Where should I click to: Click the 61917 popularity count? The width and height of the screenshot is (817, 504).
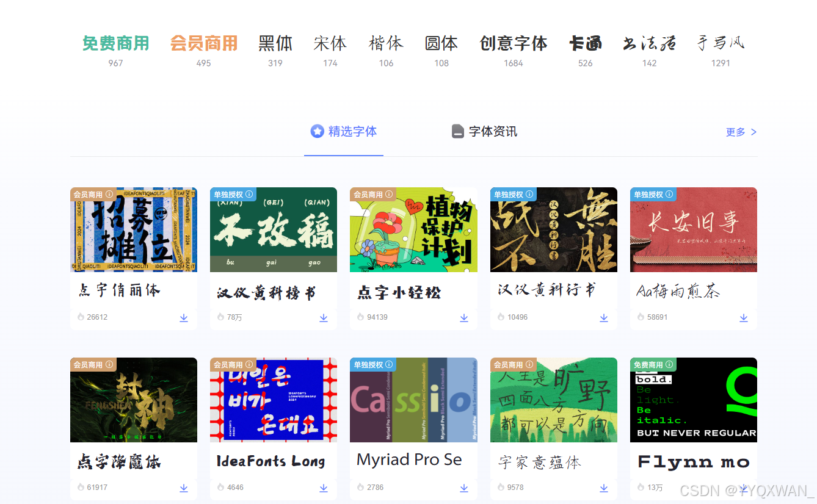pos(97,488)
